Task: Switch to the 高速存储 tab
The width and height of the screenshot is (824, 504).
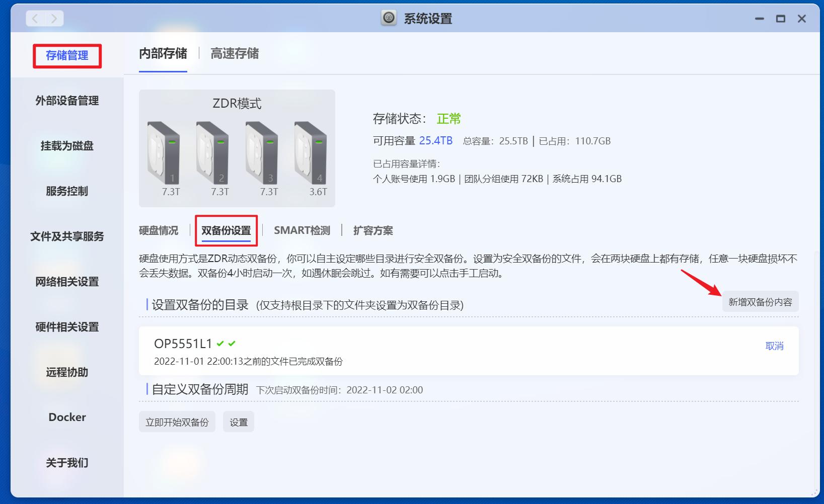Action: click(234, 54)
